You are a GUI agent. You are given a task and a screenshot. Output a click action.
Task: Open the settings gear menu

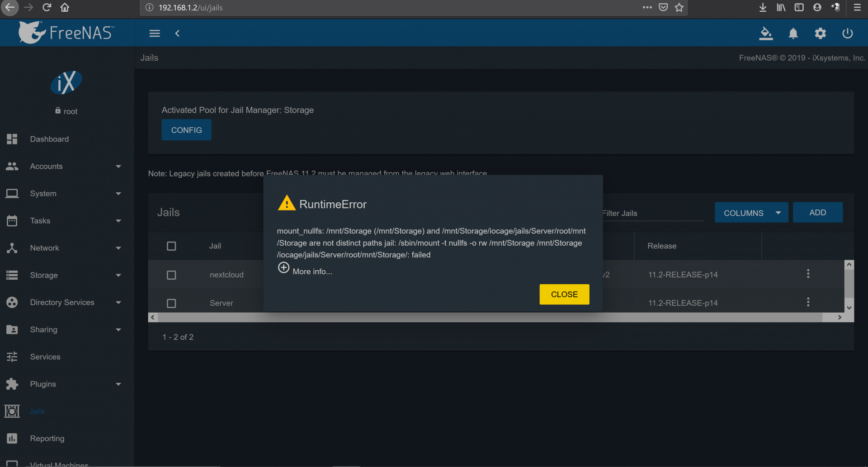pos(820,33)
